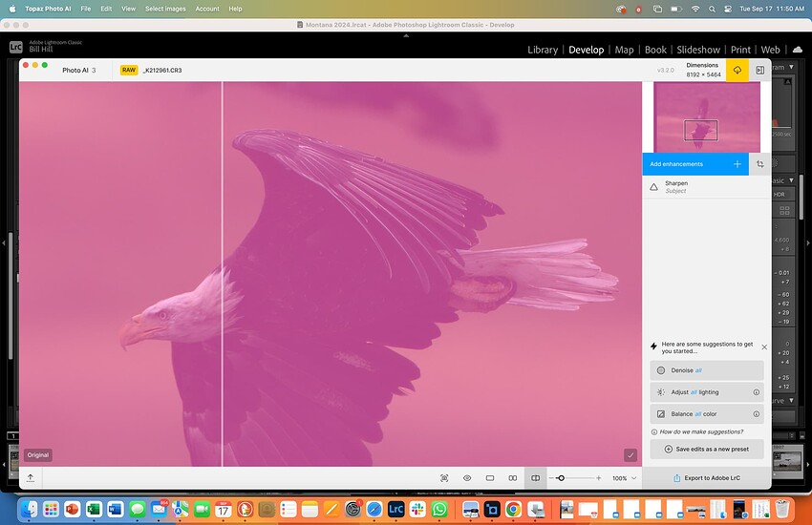
Task: Select the side-by-side view icon
Action: pyautogui.click(x=513, y=477)
